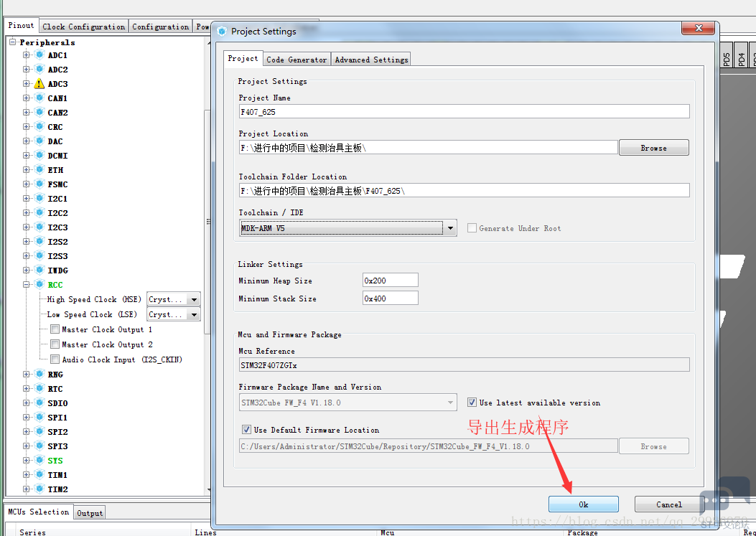Click the I2C2 peripheral cube icon
Image resolution: width=756 pixels, height=536 pixels.
click(39, 212)
